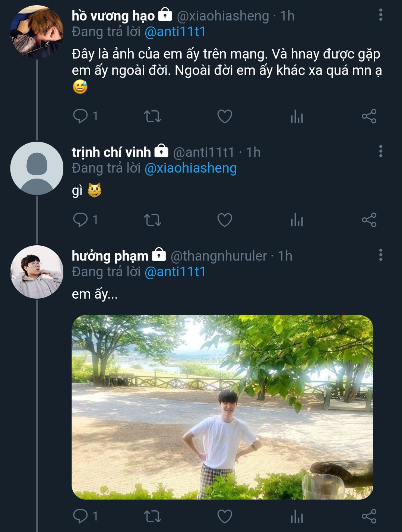Open more options for hồ vương hạo's tweet

click(380, 15)
